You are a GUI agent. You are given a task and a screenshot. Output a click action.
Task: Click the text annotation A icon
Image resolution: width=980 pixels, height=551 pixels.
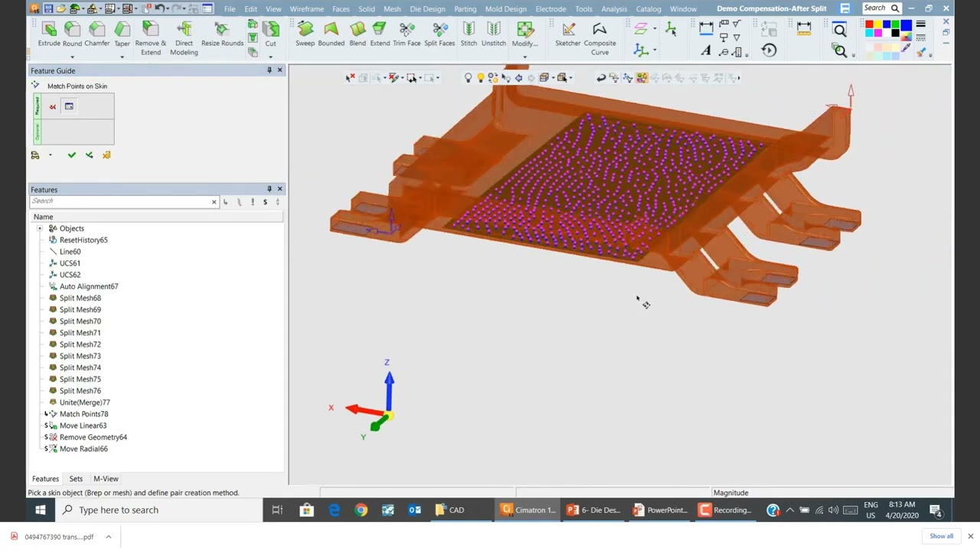(x=705, y=51)
